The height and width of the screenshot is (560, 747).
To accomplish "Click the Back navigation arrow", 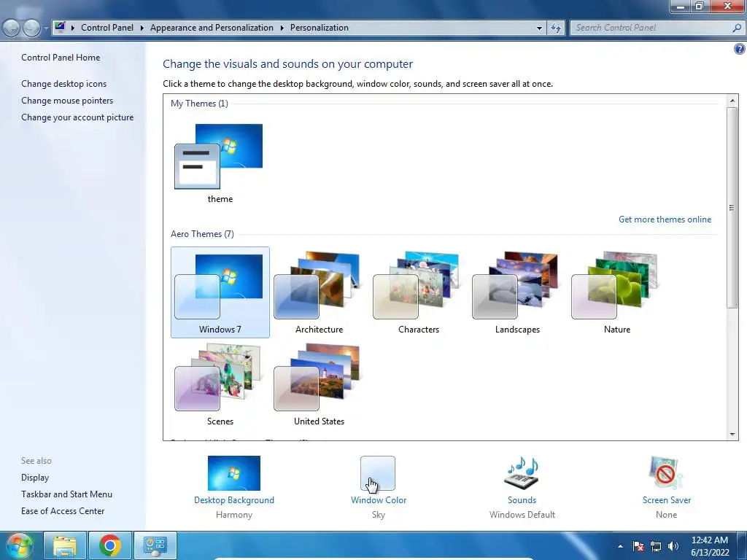I will click(x=12, y=28).
